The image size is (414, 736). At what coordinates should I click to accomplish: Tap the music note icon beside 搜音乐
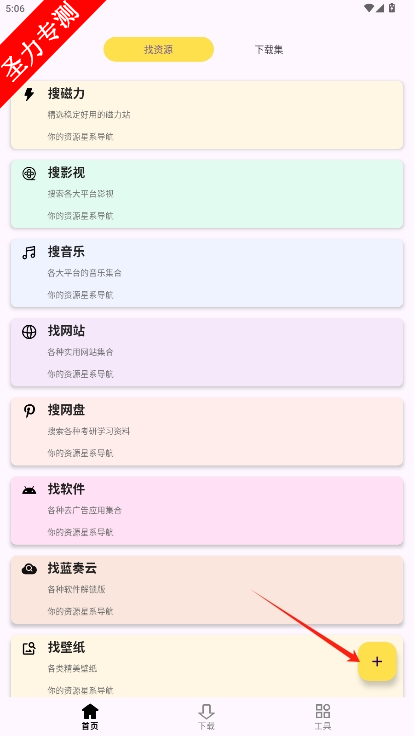point(29,253)
